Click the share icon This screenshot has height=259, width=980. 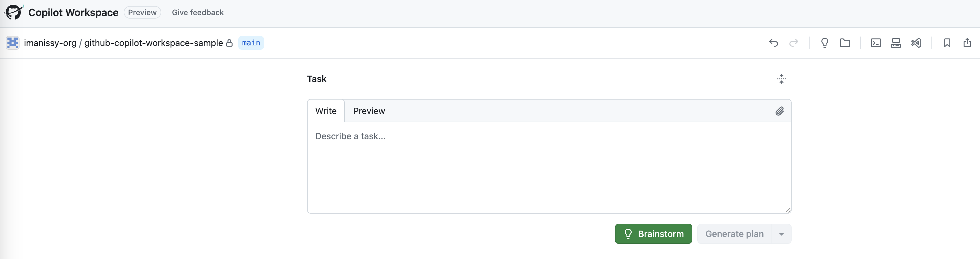967,43
